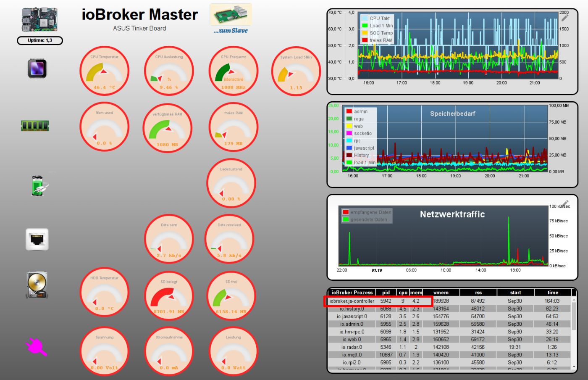
Task: Select the io.admin.0 process row
Action: pyautogui.click(x=450, y=324)
